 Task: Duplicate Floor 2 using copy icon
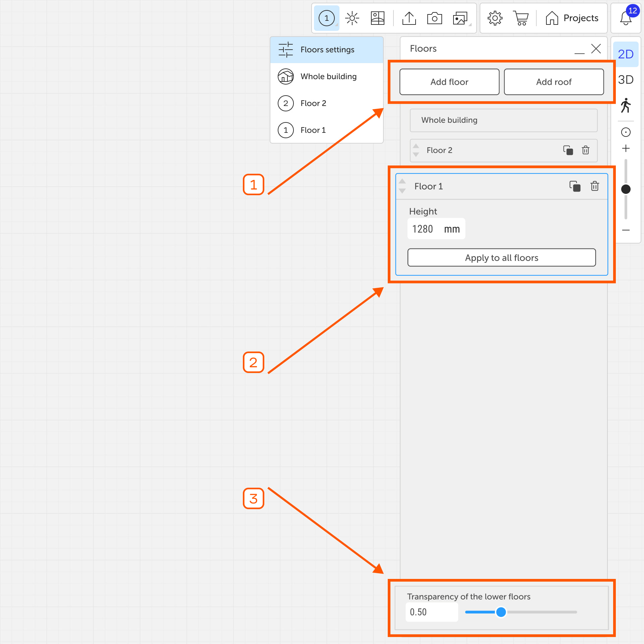pos(568,150)
